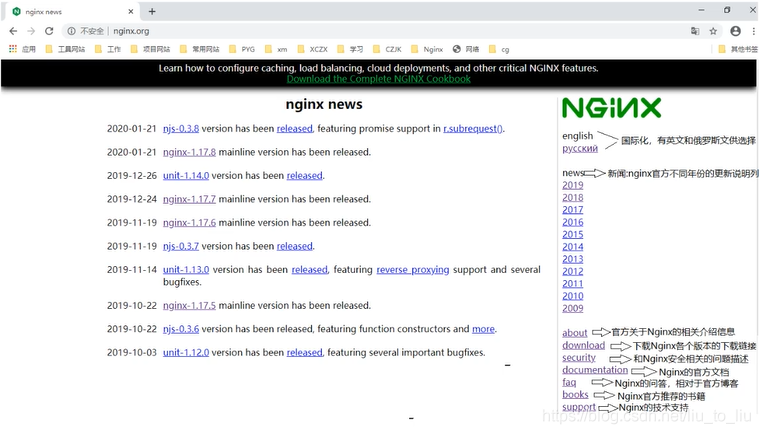The width and height of the screenshot is (760, 434).
Task: Open the nginx-1.17.5 link
Action: point(190,305)
